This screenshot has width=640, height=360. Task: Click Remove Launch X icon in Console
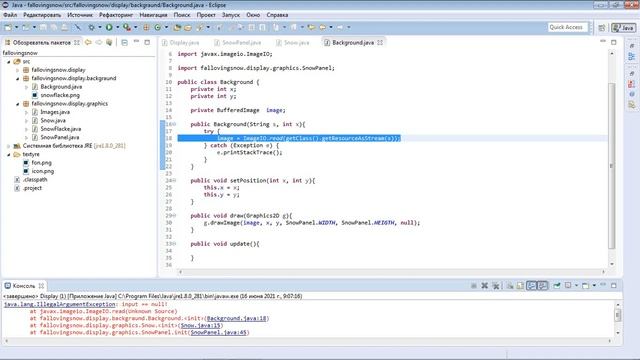[x=484, y=286]
